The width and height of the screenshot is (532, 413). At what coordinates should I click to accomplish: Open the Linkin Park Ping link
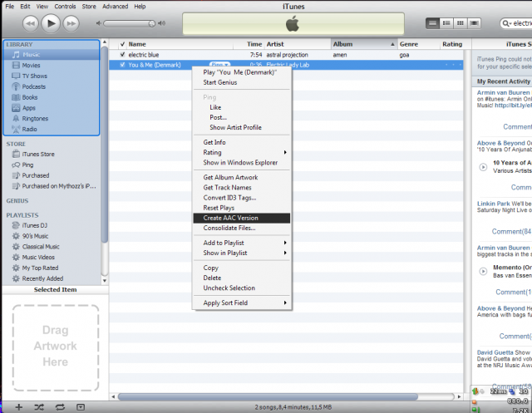[x=493, y=204]
